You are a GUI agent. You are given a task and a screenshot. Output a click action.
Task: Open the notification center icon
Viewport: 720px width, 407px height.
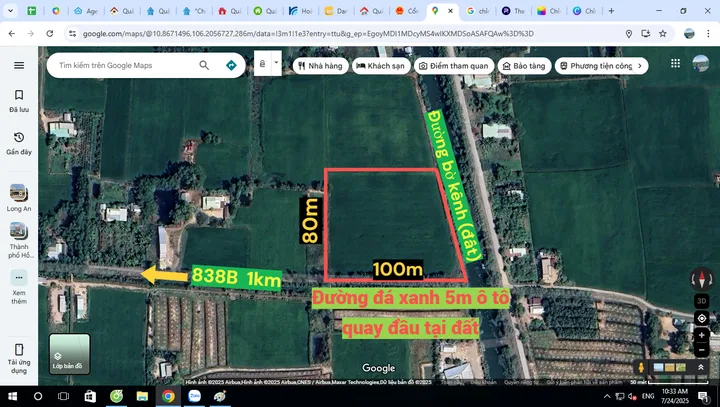click(703, 396)
